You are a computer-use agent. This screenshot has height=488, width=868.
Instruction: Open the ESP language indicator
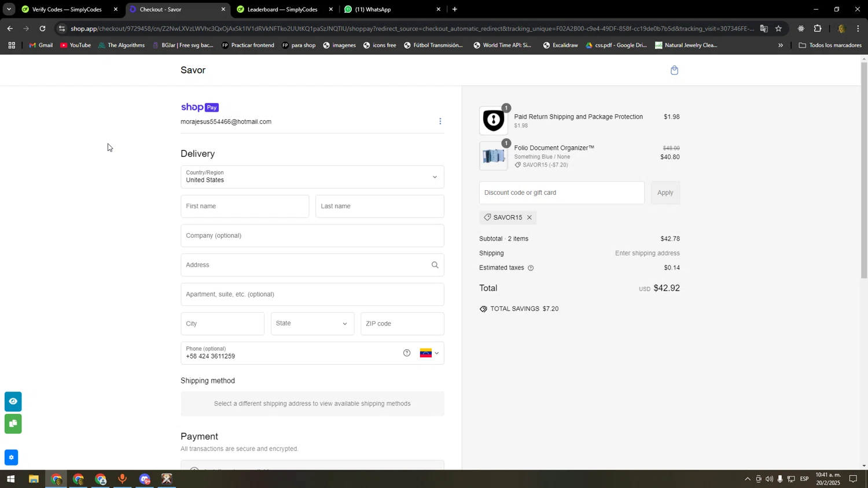(804, 479)
